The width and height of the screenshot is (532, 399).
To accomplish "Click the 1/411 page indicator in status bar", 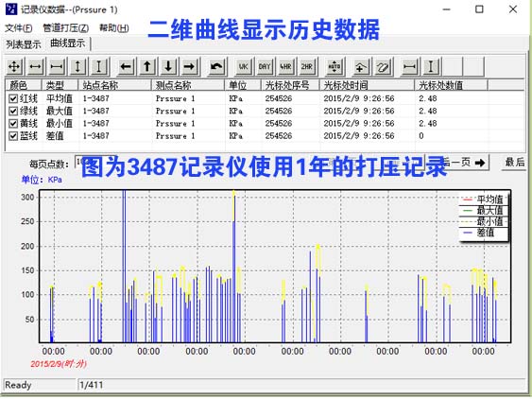I will pyautogui.click(x=91, y=385).
